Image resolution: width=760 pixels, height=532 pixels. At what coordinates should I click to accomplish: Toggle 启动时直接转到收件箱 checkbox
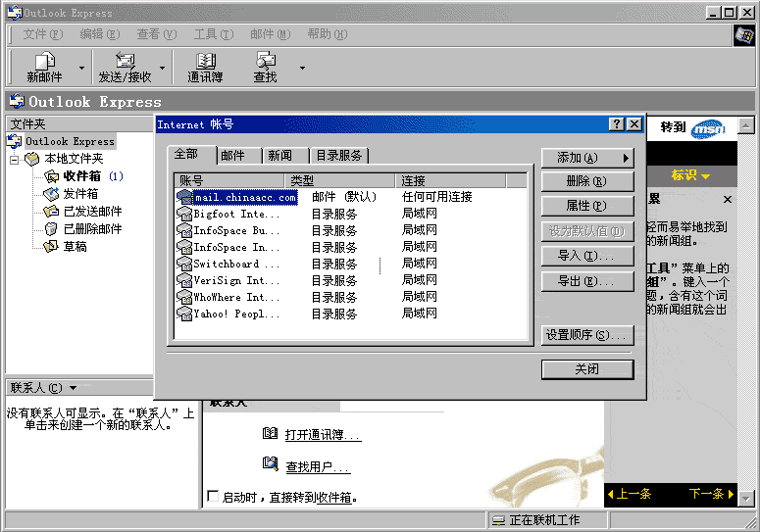tap(212, 496)
